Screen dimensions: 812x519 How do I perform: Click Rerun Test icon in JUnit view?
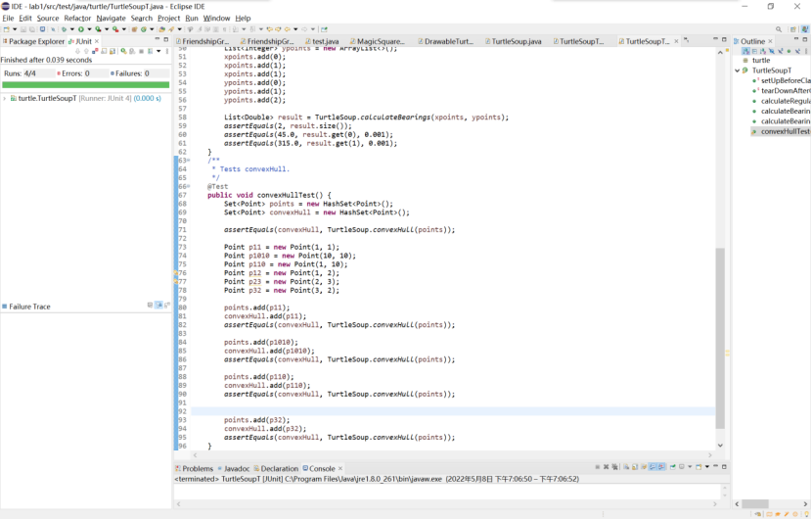tap(124, 51)
